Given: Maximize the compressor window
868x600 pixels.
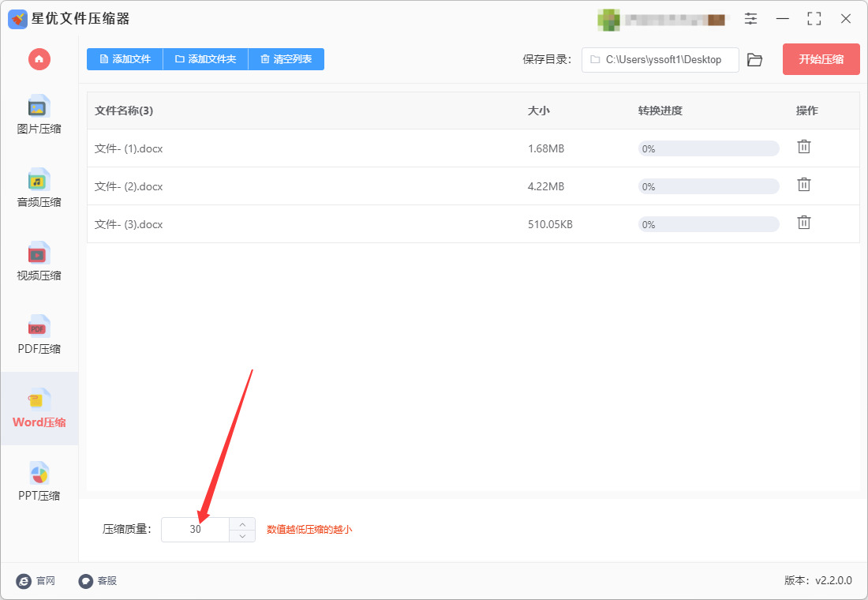Looking at the screenshot, I should tap(814, 19).
